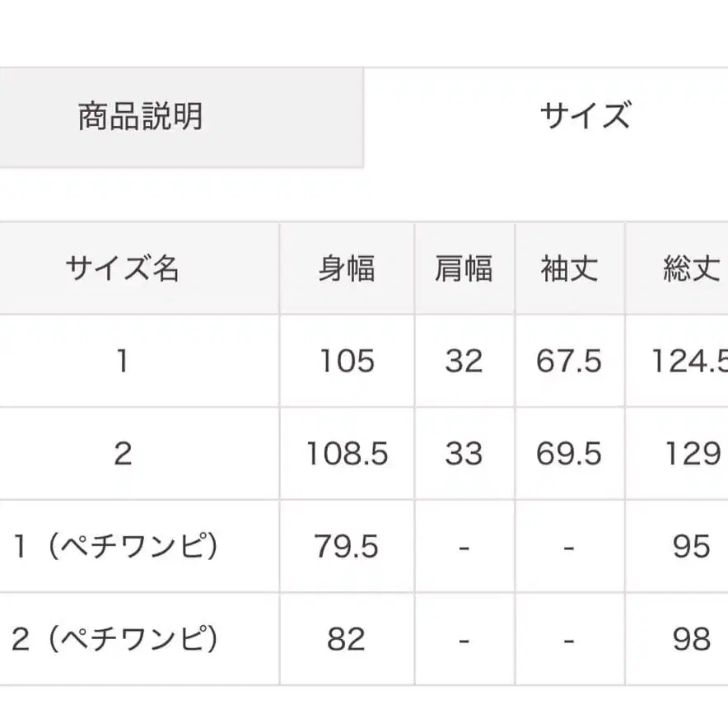Click the 79.5 petticoat width cell

tap(347, 546)
